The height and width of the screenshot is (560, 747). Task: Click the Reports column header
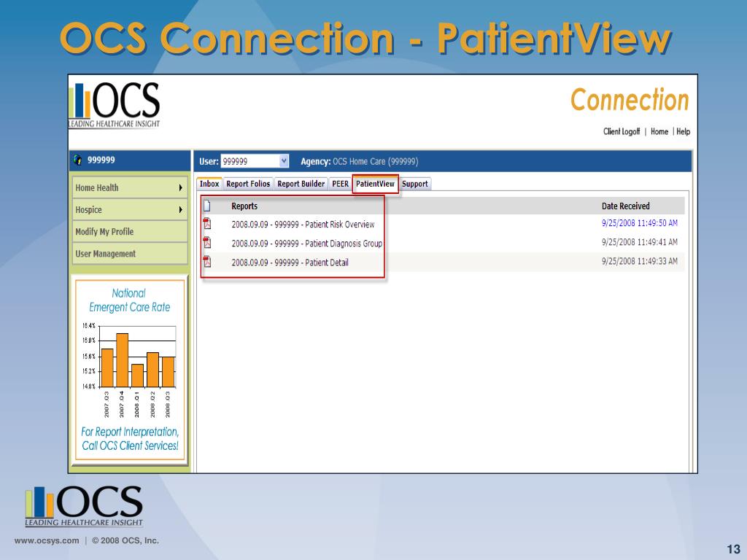[244, 206]
